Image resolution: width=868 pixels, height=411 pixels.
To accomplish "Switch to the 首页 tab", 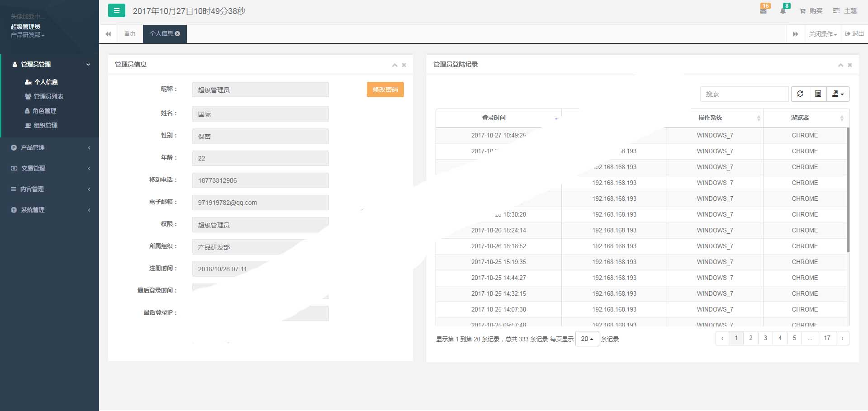I will click(x=130, y=34).
